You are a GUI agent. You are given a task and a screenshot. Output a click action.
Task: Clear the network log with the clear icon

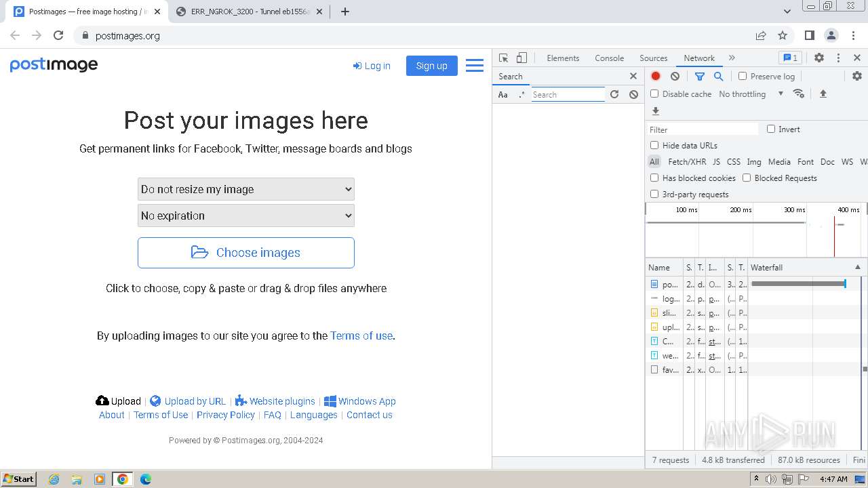(675, 77)
